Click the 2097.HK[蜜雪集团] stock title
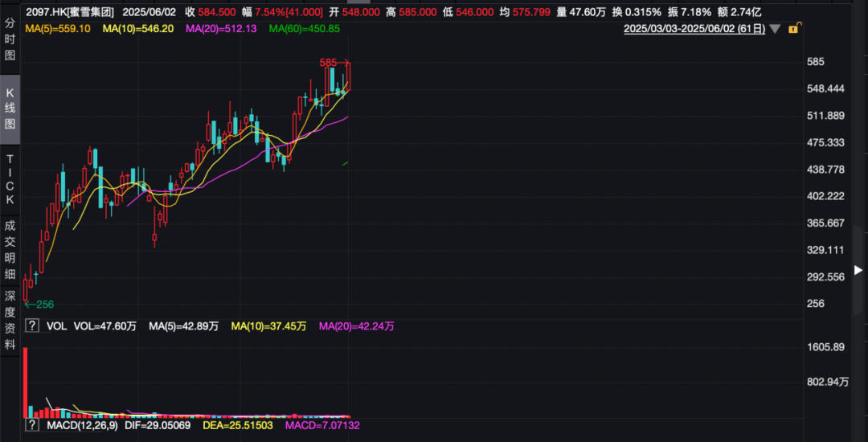 click(x=70, y=12)
